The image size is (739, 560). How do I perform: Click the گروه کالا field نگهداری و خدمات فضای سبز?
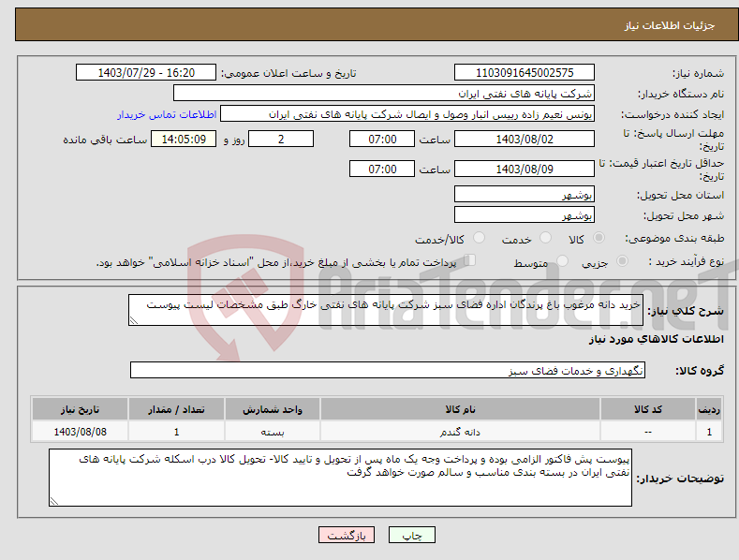[388, 370]
